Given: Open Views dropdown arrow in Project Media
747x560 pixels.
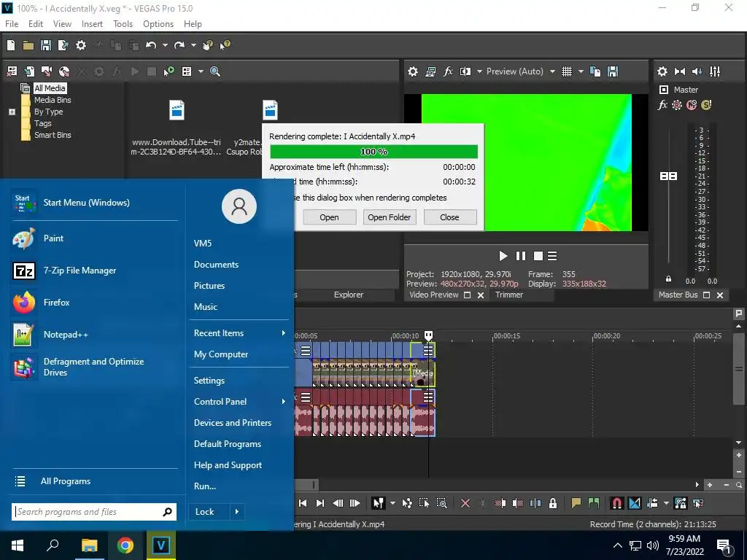Looking at the screenshot, I should (x=201, y=71).
